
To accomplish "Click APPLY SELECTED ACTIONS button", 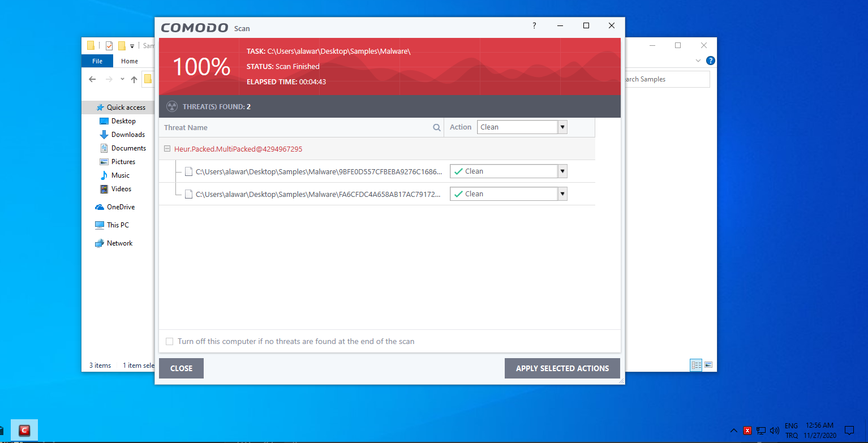I will point(562,368).
